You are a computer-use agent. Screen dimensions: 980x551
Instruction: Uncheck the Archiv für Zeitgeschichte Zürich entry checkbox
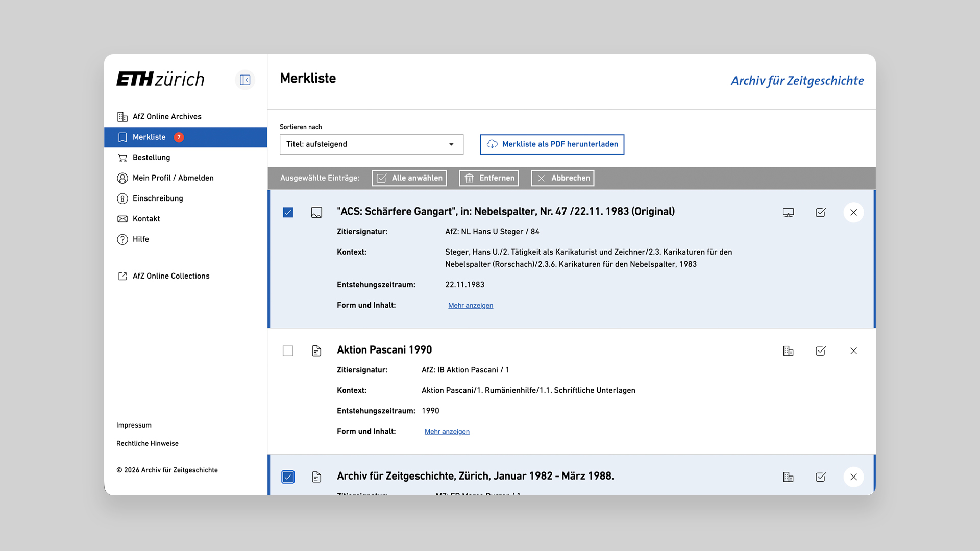coord(288,477)
